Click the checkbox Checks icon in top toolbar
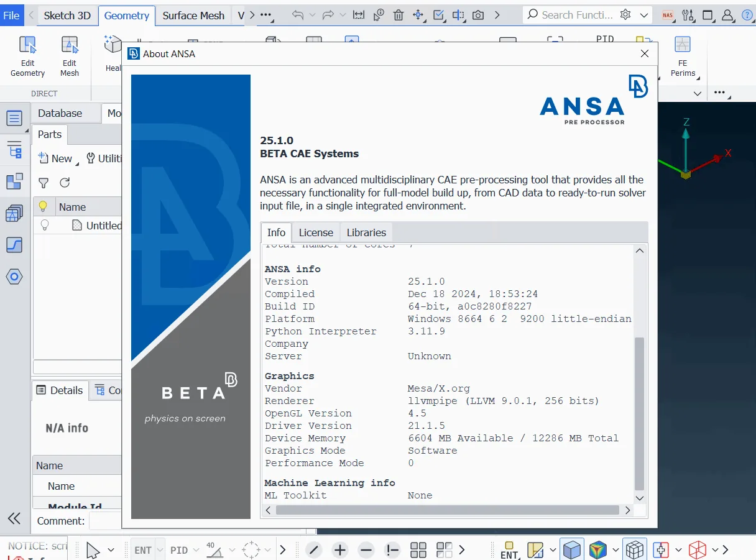This screenshot has height=560, width=756. coord(438,15)
